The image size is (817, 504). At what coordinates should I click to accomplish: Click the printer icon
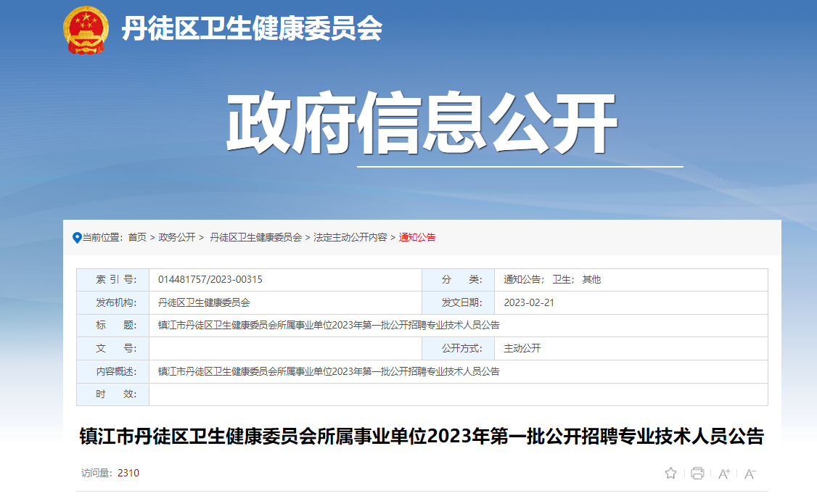[x=697, y=474]
